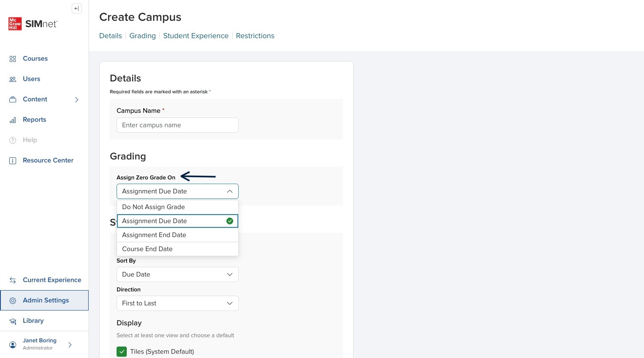Image resolution: width=644 pixels, height=358 pixels.
Task: Expand the Janet Boring account chevron
Action: click(x=70, y=345)
